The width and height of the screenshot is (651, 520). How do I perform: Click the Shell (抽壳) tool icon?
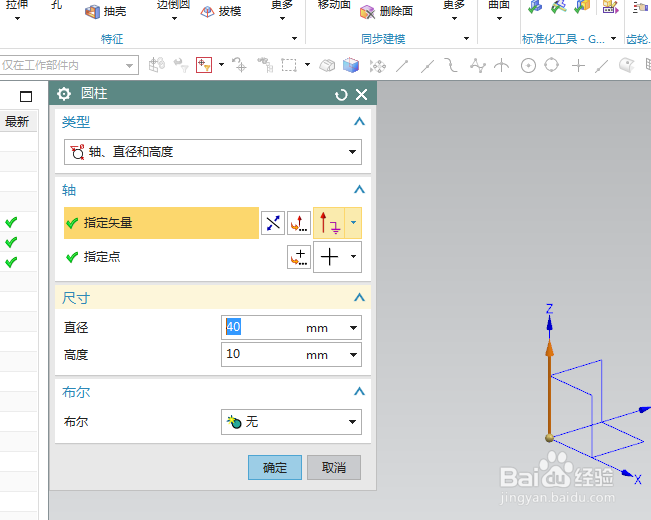[x=92, y=12]
